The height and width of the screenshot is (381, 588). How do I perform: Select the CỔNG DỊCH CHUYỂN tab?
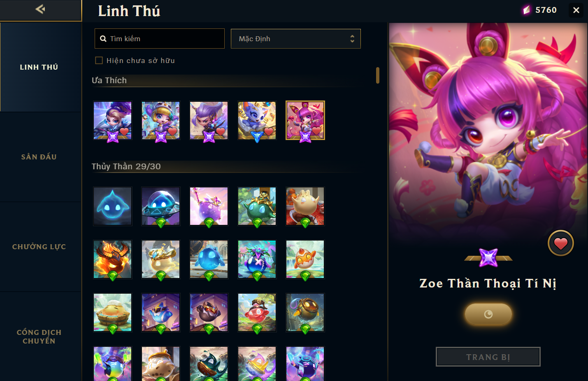(x=39, y=337)
